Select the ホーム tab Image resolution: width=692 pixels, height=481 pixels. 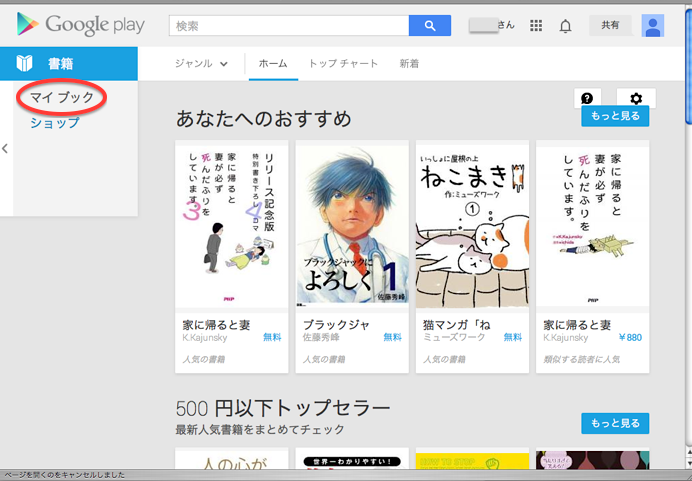pyautogui.click(x=273, y=64)
